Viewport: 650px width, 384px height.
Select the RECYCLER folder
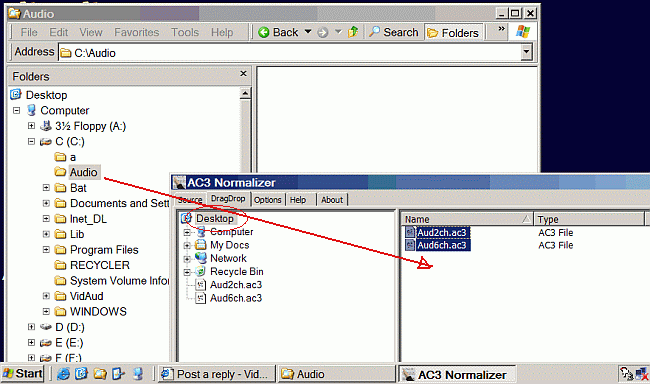(x=99, y=265)
